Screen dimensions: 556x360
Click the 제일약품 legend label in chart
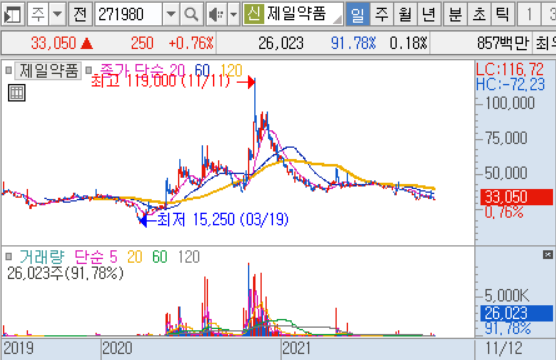(48, 70)
